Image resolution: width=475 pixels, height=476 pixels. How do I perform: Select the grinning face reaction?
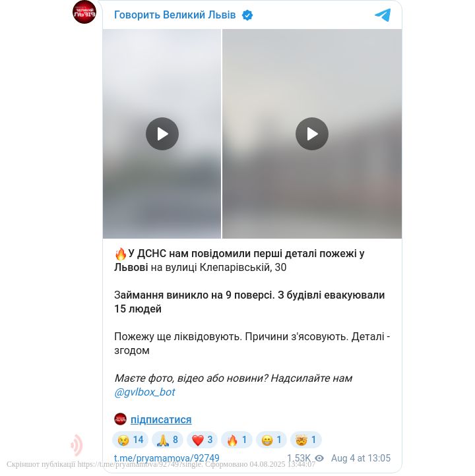271,440
